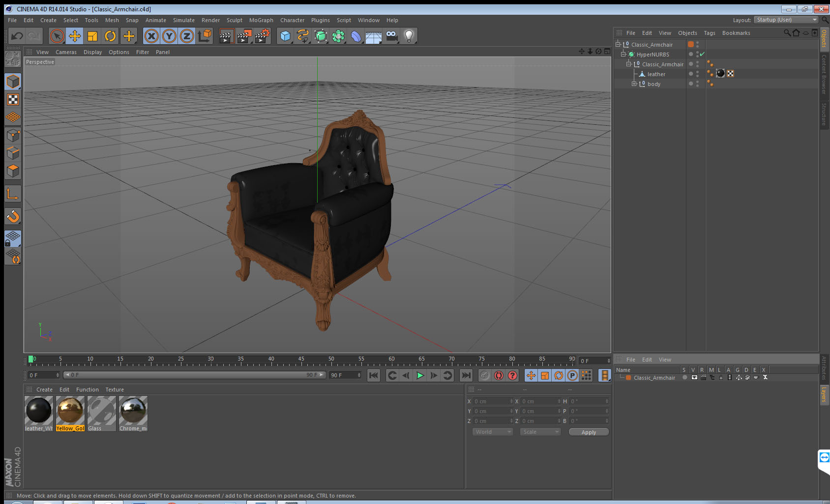Add a Floor environment object
Screen dimensions: 830x504
[374, 36]
